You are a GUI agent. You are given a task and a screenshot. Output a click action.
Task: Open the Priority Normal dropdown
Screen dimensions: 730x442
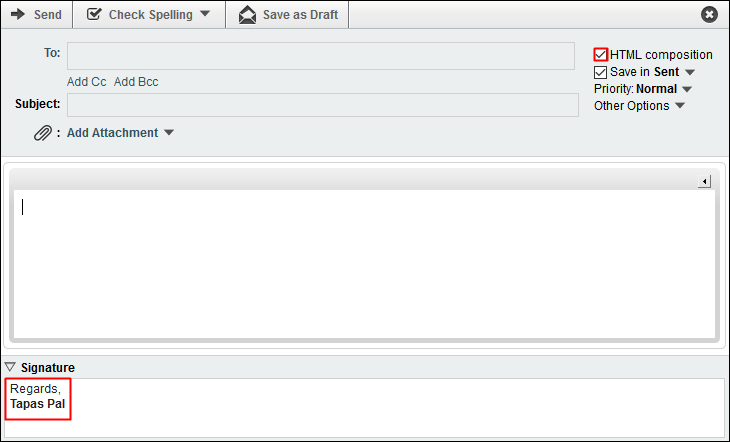pos(687,89)
